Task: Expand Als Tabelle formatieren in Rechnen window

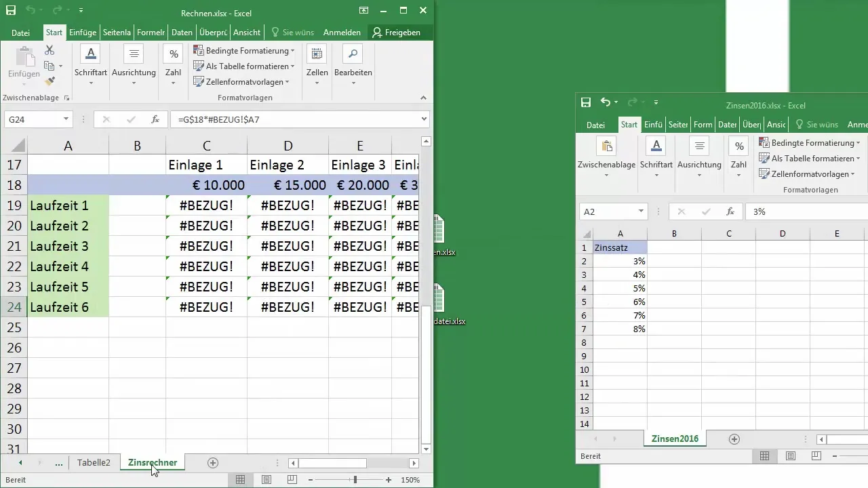Action: point(244,66)
